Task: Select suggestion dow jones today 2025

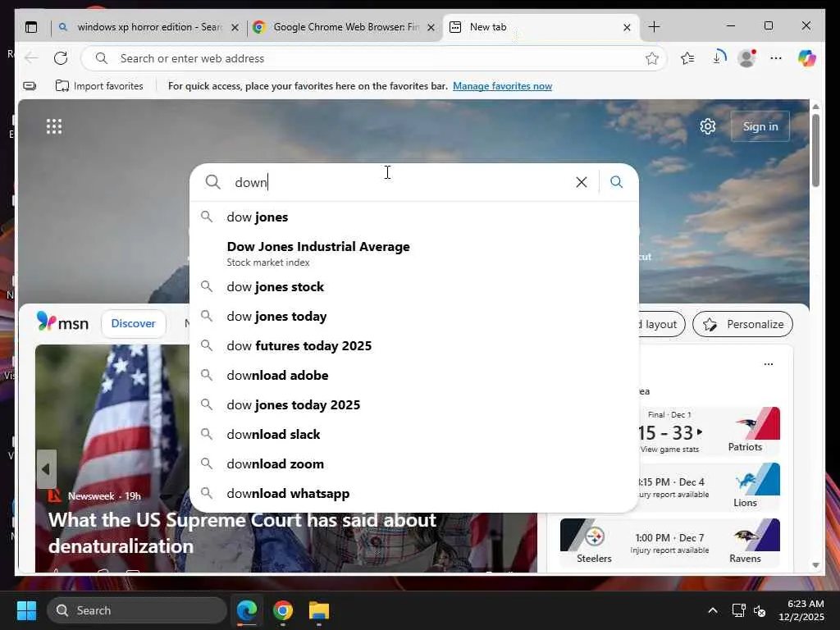Action: (414, 404)
